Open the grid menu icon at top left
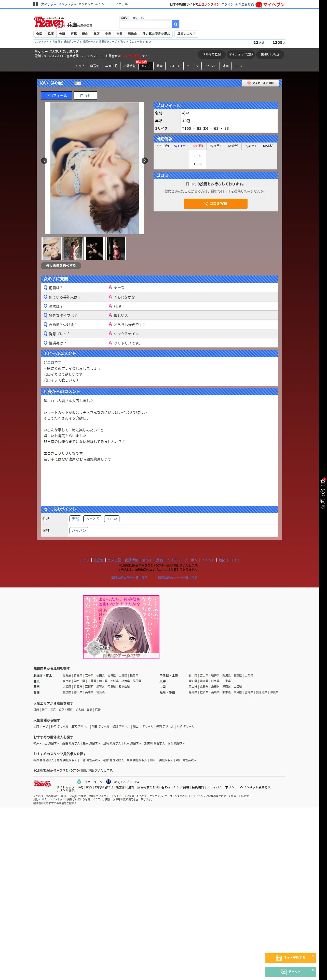Viewport: 327px width, 980px height. click(x=35, y=4)
